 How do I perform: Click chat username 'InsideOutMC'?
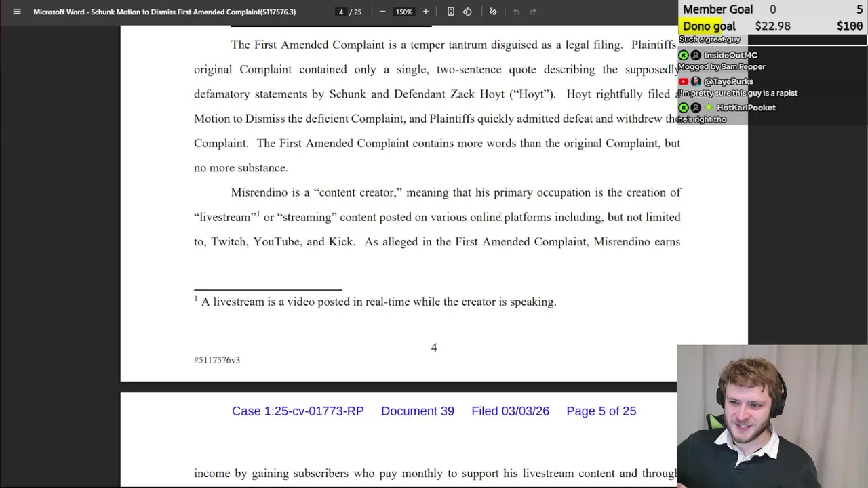tap(730, 55)
